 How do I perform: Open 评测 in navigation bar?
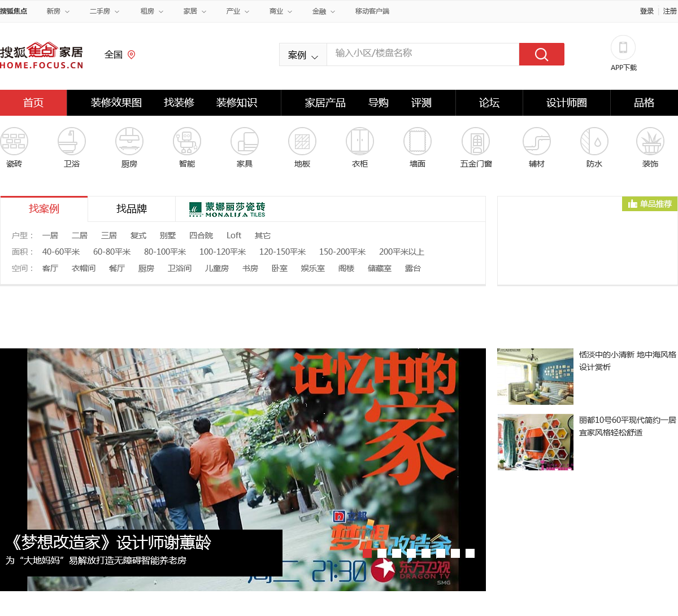click(x=421, y=103)
